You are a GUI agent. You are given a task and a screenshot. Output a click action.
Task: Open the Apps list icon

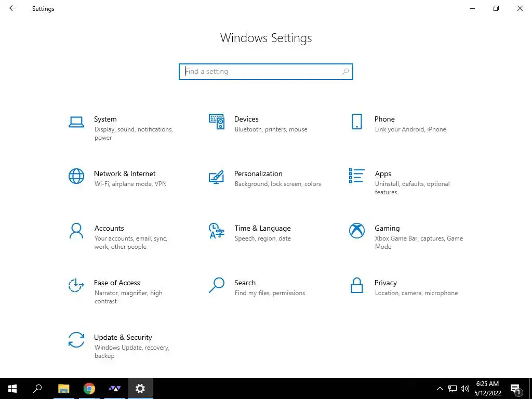[x=356, y=176]
